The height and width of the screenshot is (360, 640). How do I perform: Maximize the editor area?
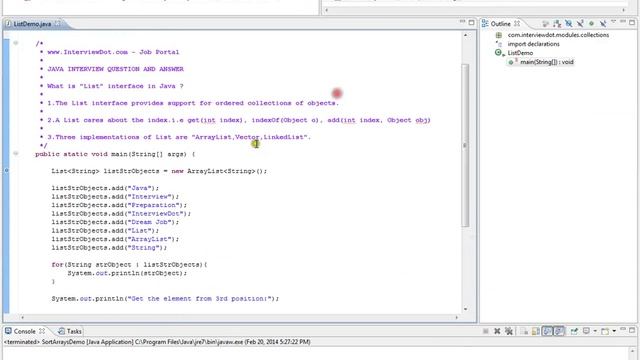[x=471, y=22]
